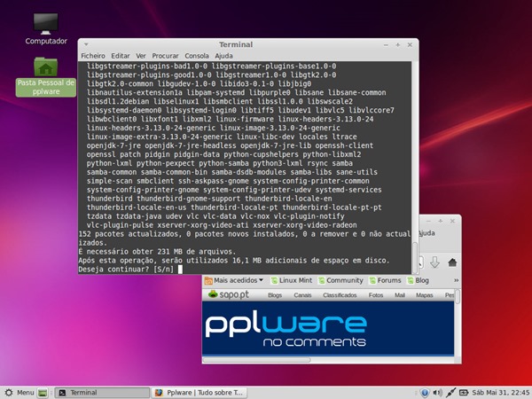Open Classificados link in sapo bar
Viewport: 532px width, 399px height.
click(x=340, y=295)
